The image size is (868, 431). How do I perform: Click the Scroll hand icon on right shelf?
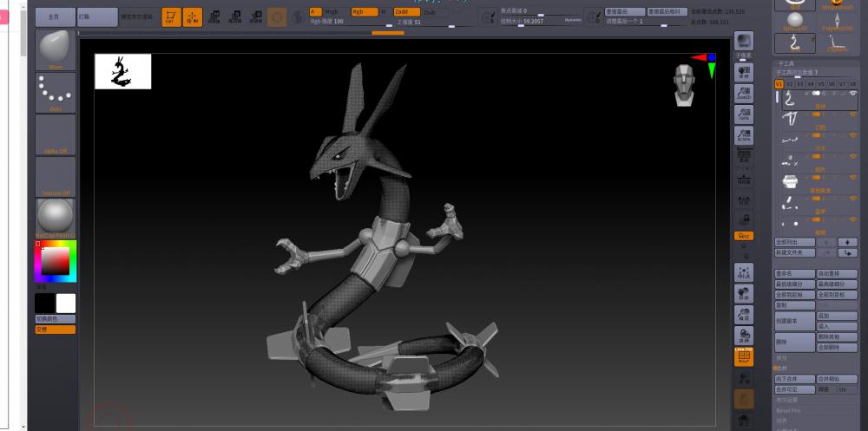tap(744, 73)
